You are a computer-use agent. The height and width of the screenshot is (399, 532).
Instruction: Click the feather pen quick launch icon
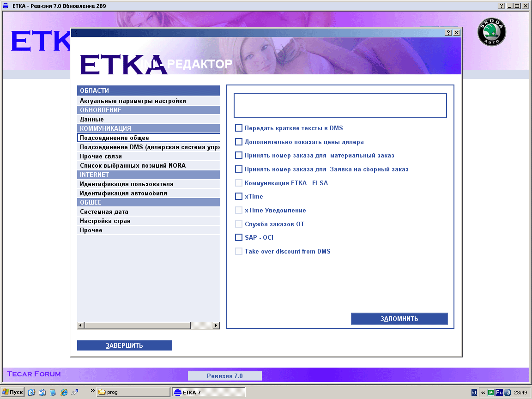click(74, 392)
